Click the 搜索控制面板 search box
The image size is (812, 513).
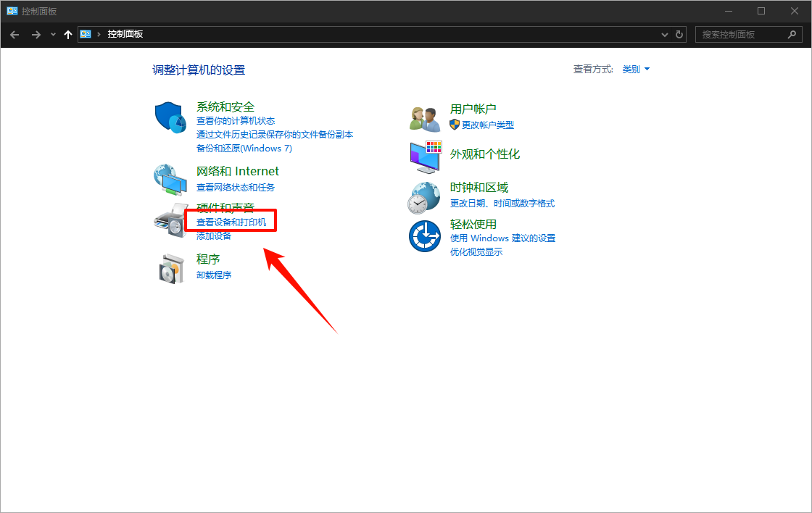(x=741, y=34)
